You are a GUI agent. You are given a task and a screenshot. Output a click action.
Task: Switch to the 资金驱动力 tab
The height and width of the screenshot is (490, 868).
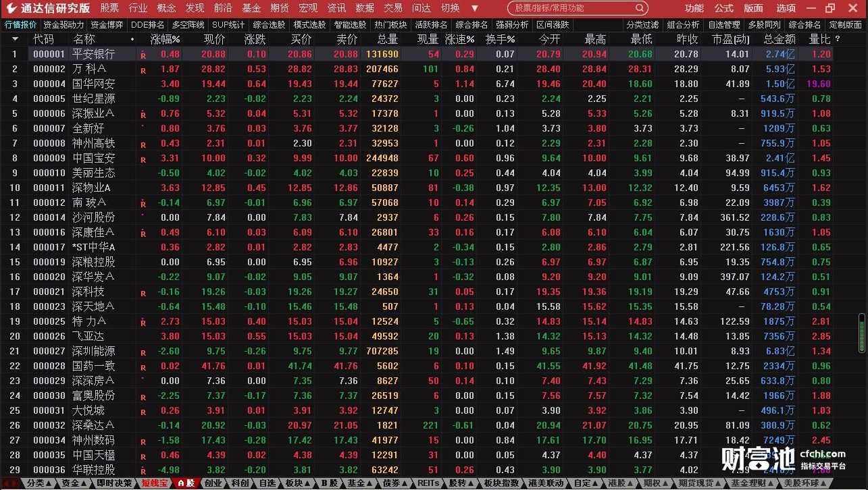(x=64, y=25)
